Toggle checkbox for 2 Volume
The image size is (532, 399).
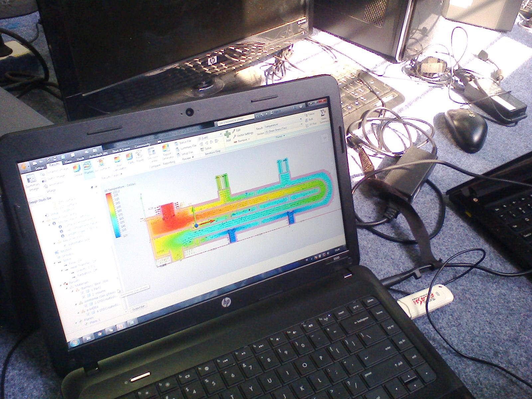[84, 297]
